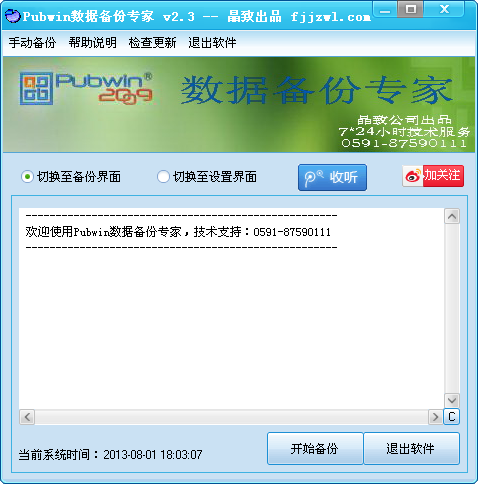The width and height of the screenshot is (478, 484).
Task: Click the scroll up arrow in the log
Action: pos(452,216)
